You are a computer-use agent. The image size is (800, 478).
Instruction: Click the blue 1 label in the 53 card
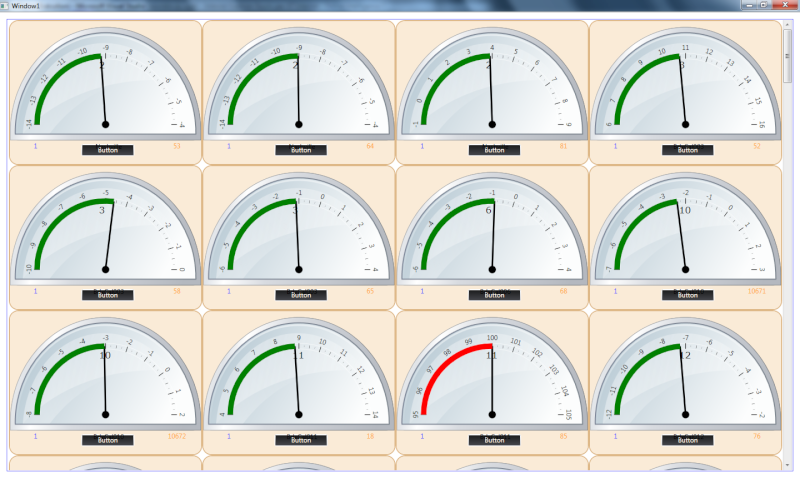[35, 146]
